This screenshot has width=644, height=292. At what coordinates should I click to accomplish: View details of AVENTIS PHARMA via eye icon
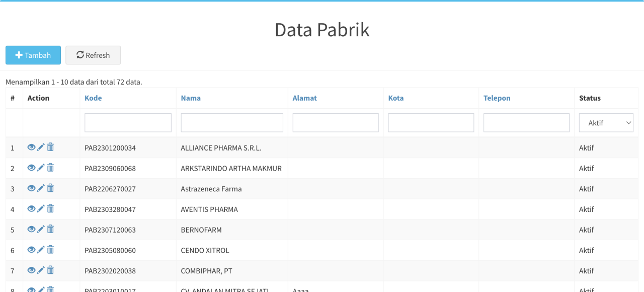pyautogui.click(x=31, y=208)
